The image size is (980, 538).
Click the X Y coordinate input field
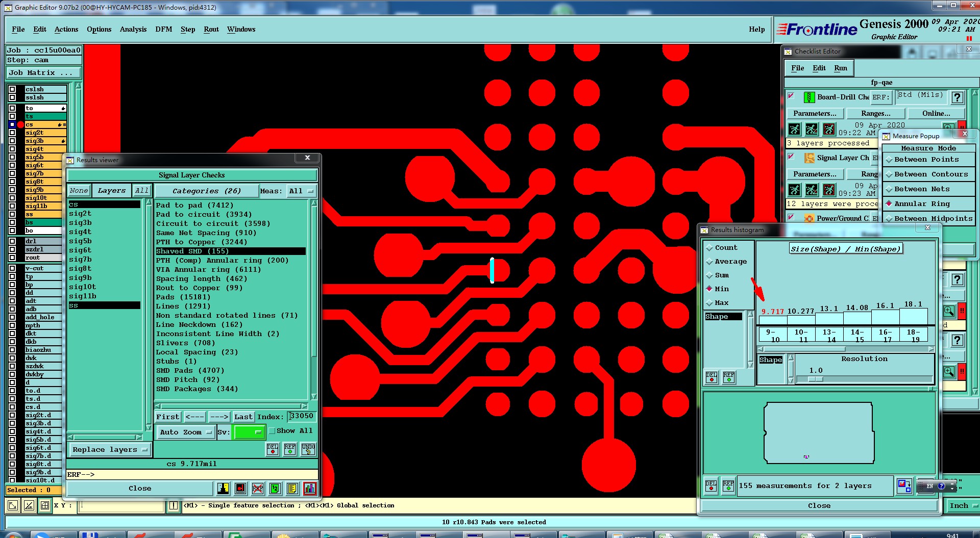pos(121,505)
